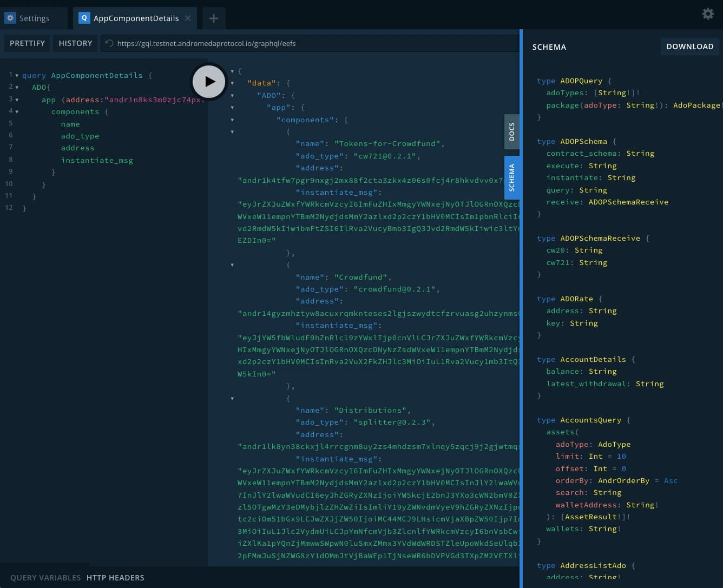
Task: Click the AndrOrderBy type in schema
Action: click(623, 480)
